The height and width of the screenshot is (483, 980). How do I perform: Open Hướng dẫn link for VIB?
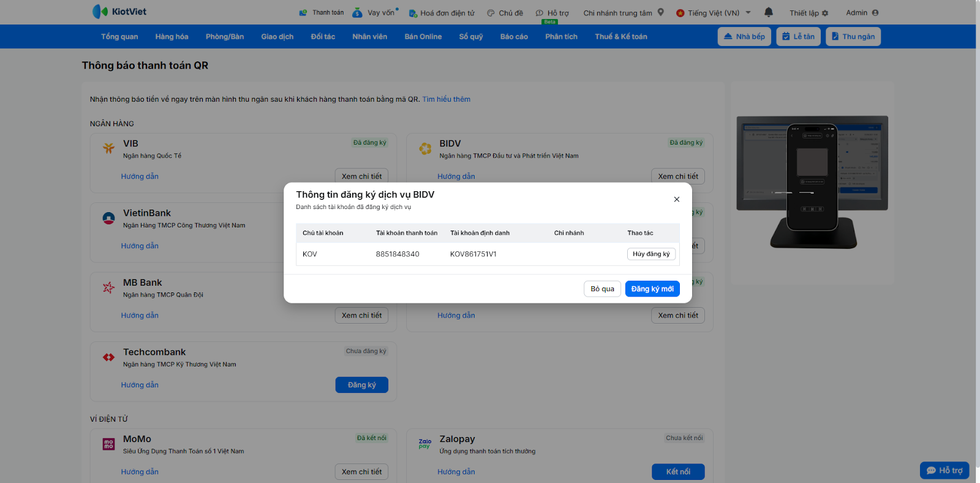click(140, 177)
